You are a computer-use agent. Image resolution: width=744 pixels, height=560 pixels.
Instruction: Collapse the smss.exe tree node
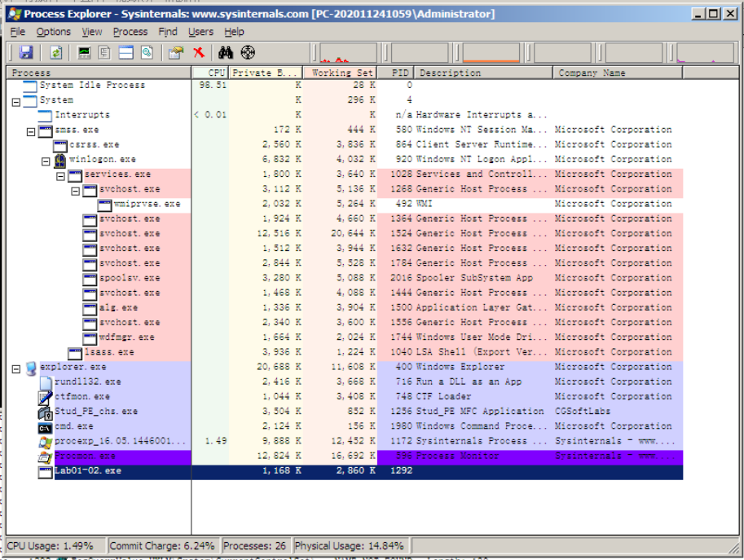[31, 132]
